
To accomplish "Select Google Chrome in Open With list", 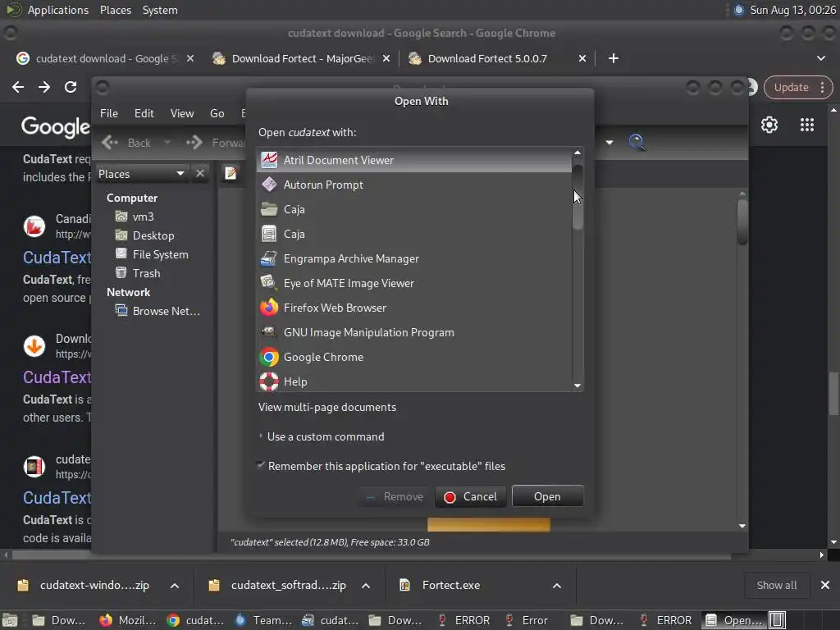I will tap(414, 358).
